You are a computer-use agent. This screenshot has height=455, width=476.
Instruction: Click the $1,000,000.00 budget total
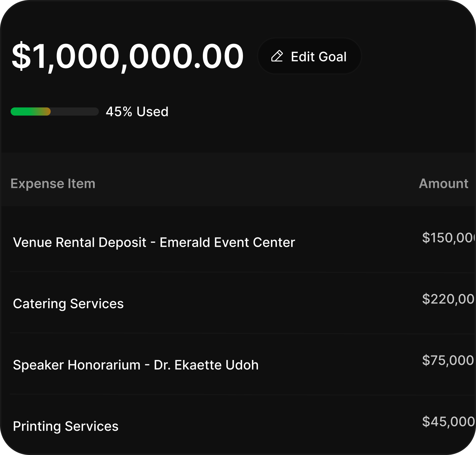(128, 56)
